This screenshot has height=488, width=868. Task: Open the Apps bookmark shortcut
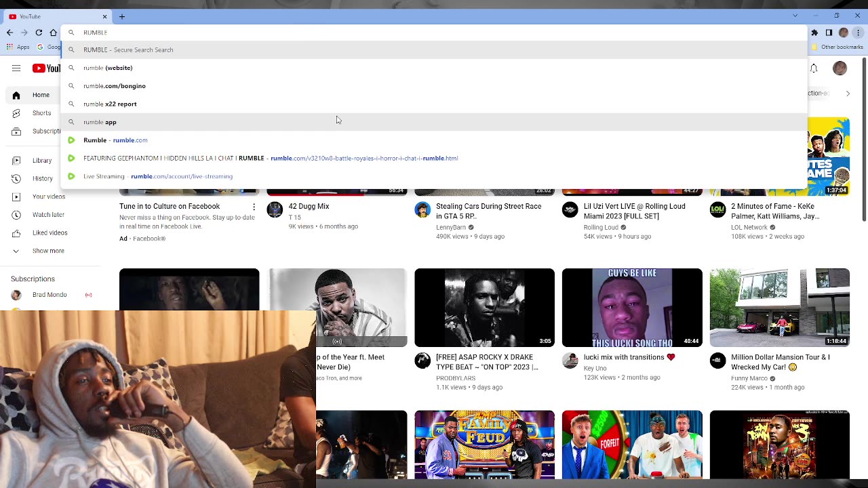(18, 47)
